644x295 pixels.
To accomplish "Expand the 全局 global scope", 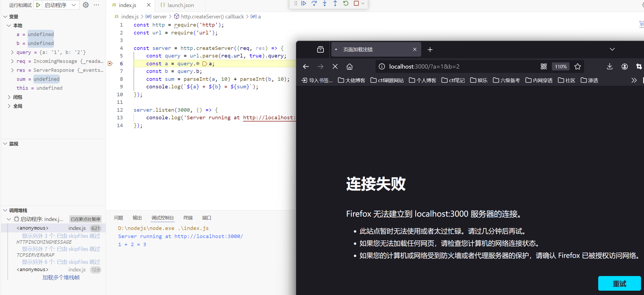I will pyautogui.click(x=9, y=106).
